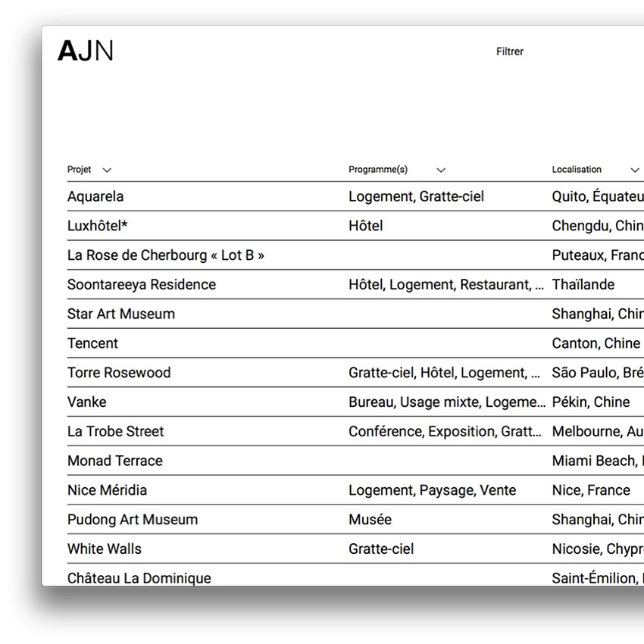The image size is (644, 644).
Task: Expand the Programme(s) column chevron
Action: (x=441, y=170)
